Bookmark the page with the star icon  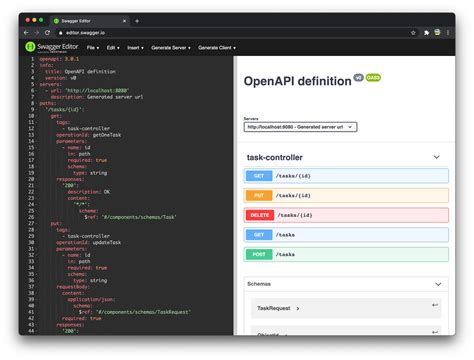point(413,33)
